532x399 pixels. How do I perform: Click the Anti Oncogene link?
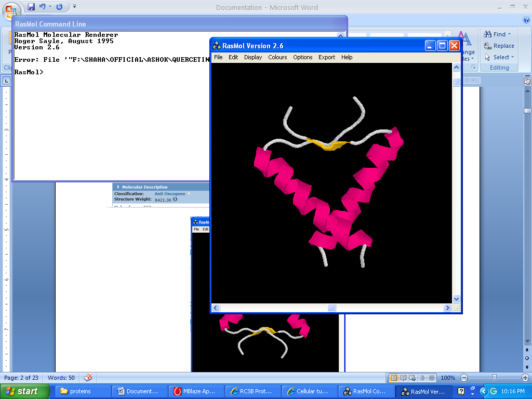click(x=170, y=194)
